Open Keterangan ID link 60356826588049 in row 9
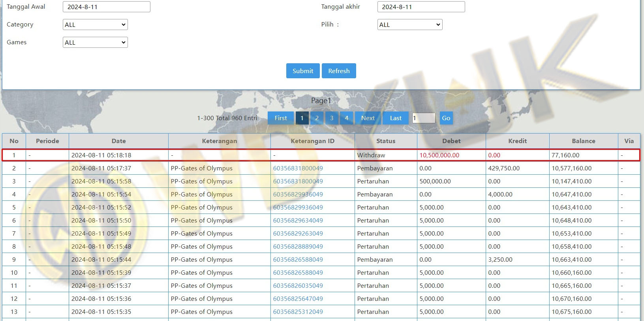This screenshot has height=321, width=644. point(298,259)
